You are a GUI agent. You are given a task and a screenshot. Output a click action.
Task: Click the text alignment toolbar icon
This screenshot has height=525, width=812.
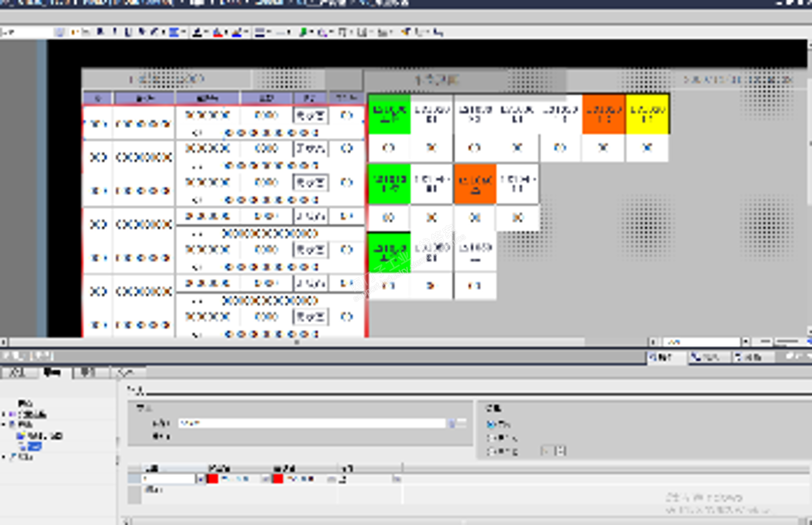(x=174, y=32)
